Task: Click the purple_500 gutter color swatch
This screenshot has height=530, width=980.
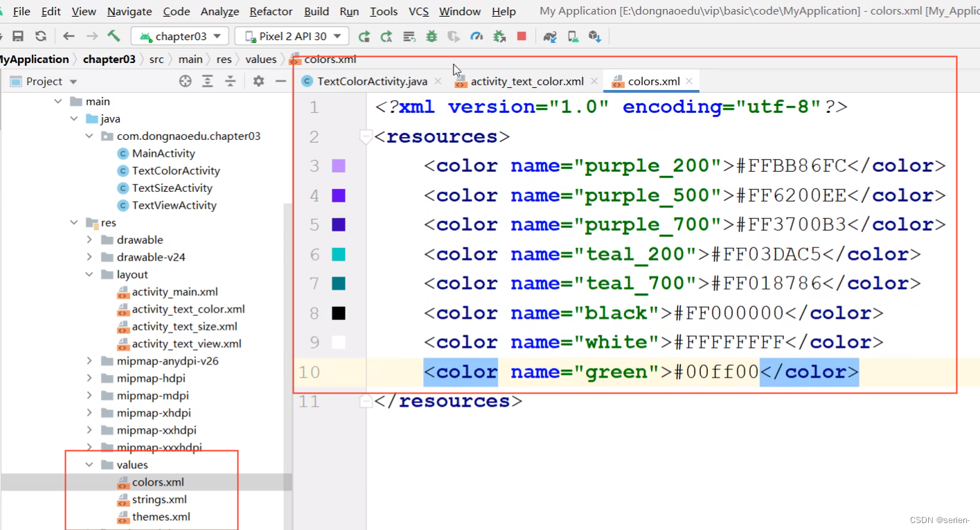Action: coord(338,195)
